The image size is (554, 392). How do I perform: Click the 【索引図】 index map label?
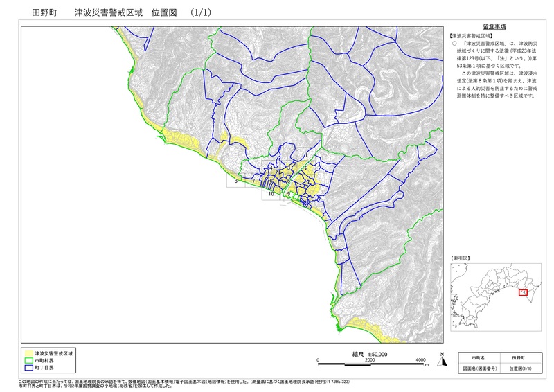tap(459, 258)
